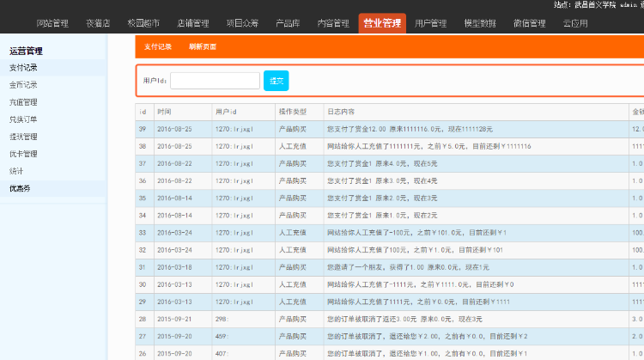
Task: Click row 27 log 退还给您￥2.00
Action: pos(428,336)
